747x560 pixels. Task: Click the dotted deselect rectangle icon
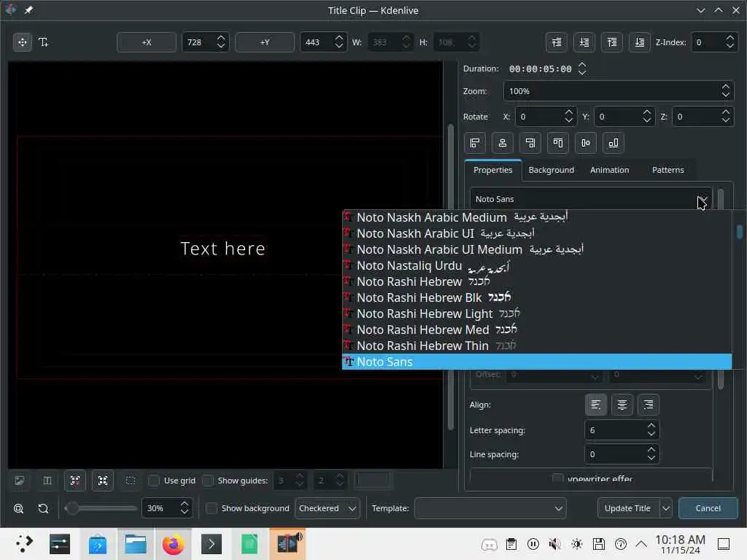point(131,481)
